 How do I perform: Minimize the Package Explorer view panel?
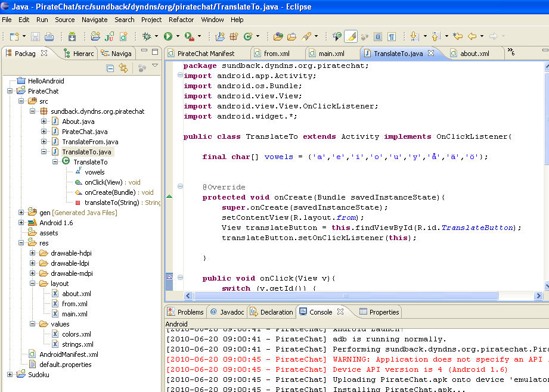[x=144, y=51]
